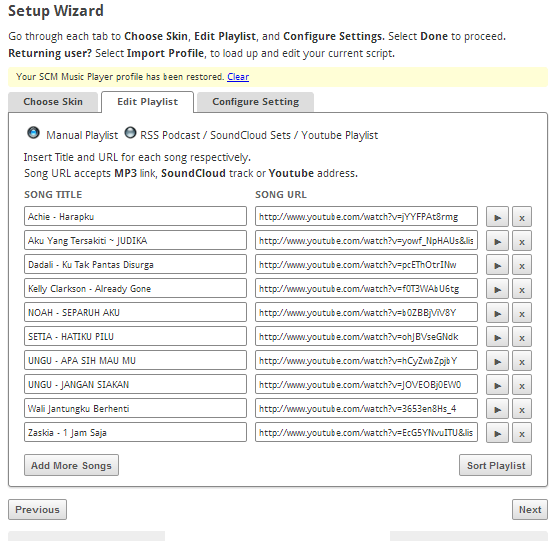Focus URL field ending hCyZwbZpjbY
Screen dimensions: 558x541
coord(366,360)
